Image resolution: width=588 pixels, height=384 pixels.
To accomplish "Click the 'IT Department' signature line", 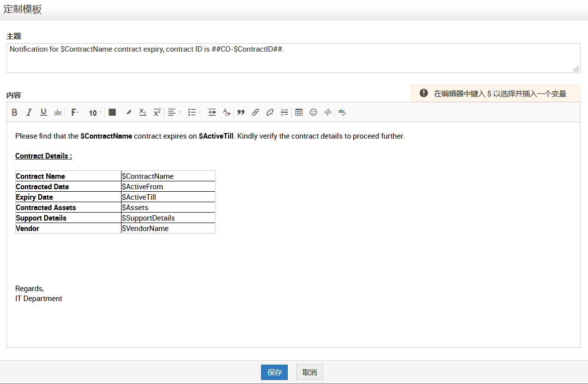I will [x=39, y=299].
